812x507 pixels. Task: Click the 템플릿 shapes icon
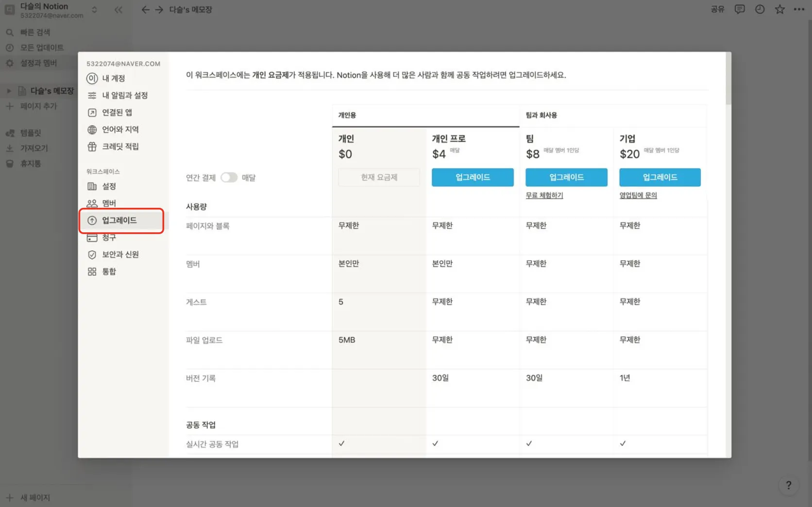tap(10, 133)
